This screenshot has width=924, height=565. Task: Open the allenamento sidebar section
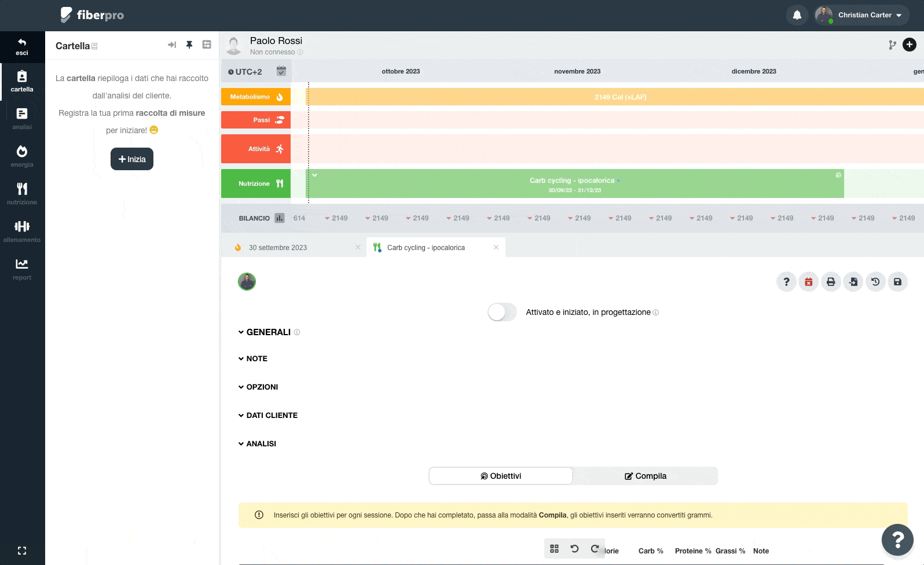[x=22, y=232]
